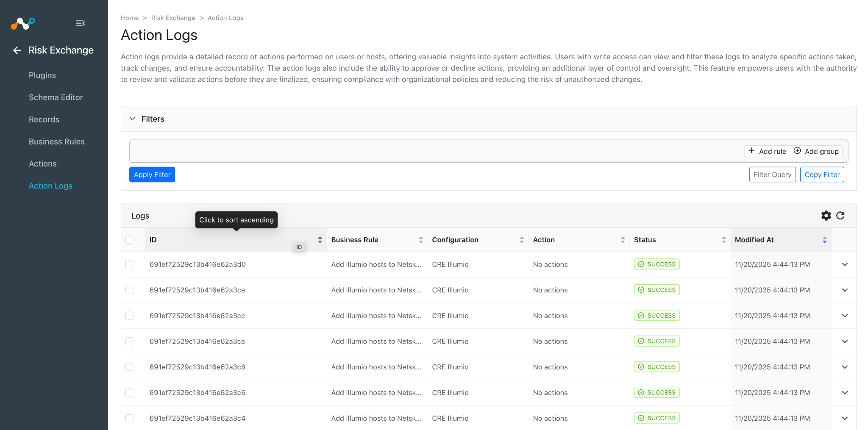This screenshot has width=868, height=430.
Task: Sort by Action column arrows
Action: pyautogui.click(x=623, y=240)
